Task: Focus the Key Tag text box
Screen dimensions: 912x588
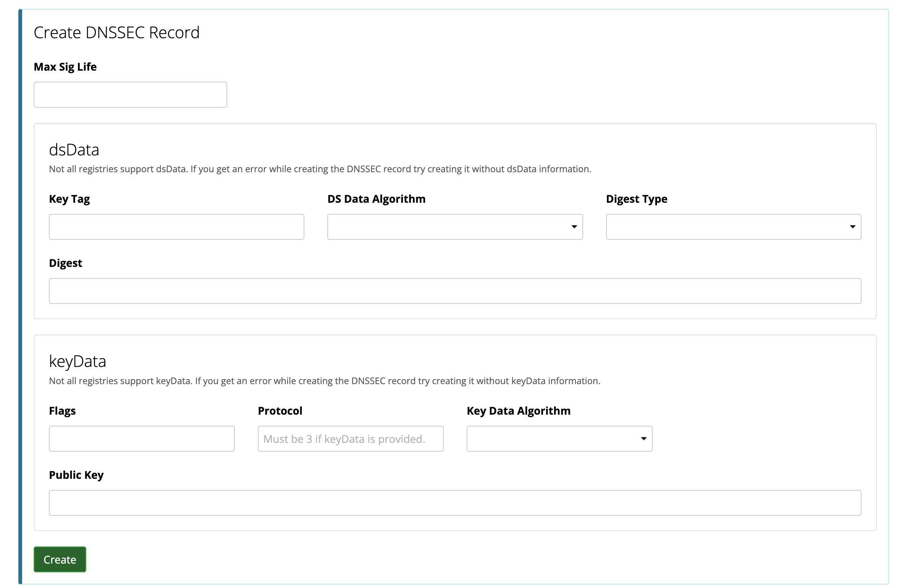Action: pyautogui.click(x=176, y=227)
